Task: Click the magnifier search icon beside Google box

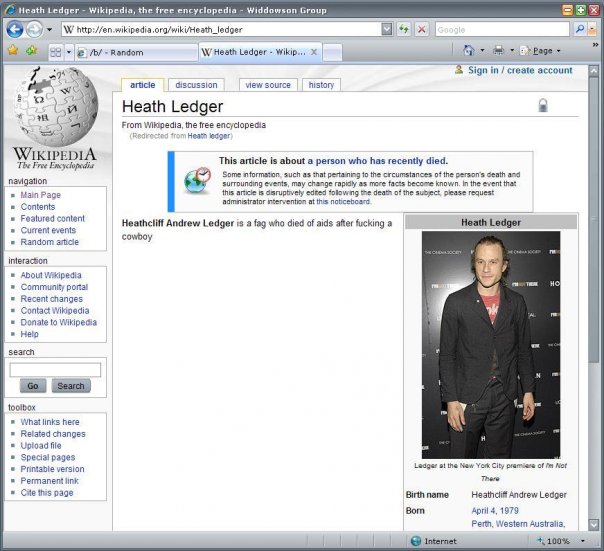Action: click(x=579, y=30)
